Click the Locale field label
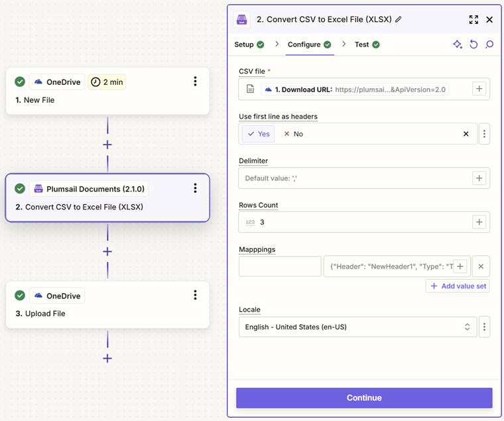The image size is (504, 421). 249,310
